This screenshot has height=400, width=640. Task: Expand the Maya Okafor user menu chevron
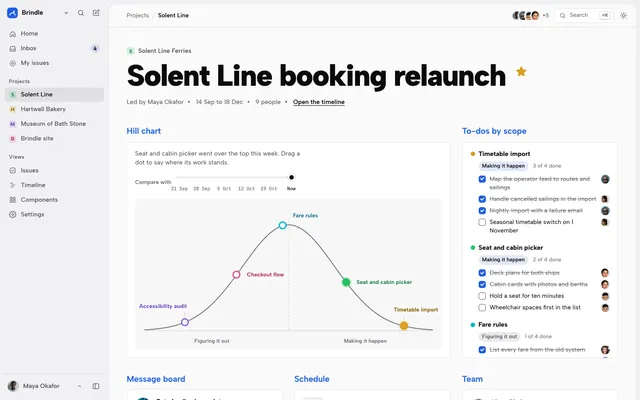(79, 386)
